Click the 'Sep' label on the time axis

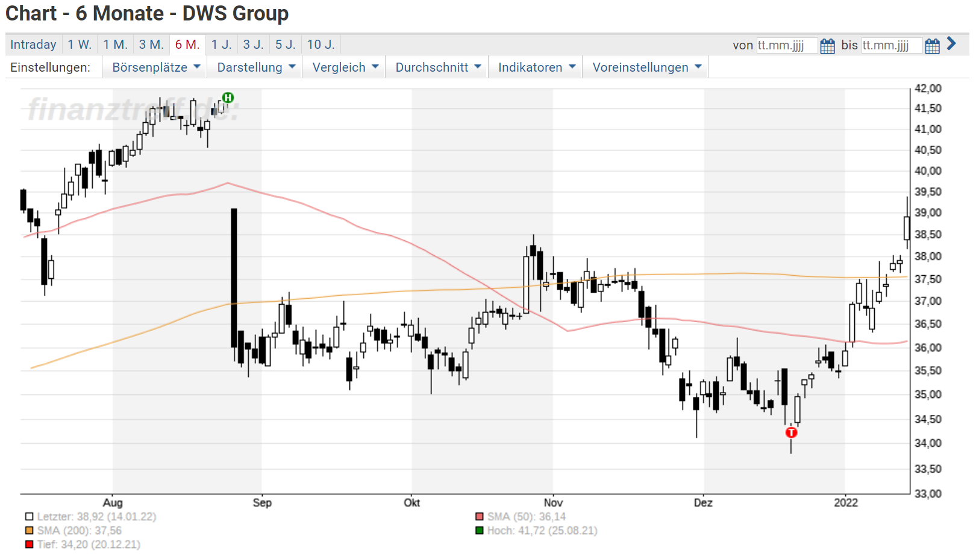pyautogui.click(x=262, y=503)
